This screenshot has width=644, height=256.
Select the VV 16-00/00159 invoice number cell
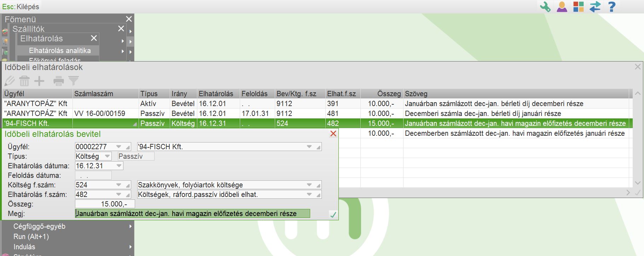coord(106,114)
